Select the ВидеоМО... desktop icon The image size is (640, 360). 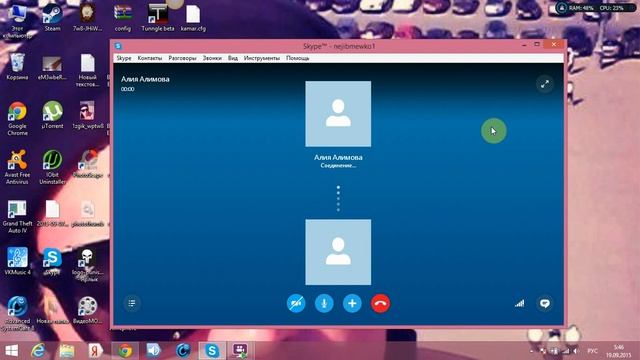coord(87,310)
